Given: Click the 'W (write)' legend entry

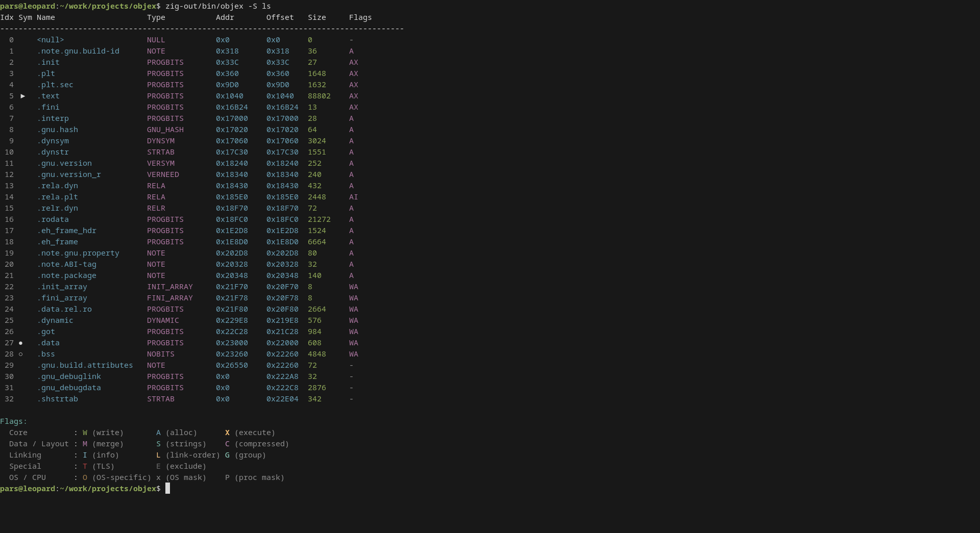Looking at the screenshot, I should [103, 433].
